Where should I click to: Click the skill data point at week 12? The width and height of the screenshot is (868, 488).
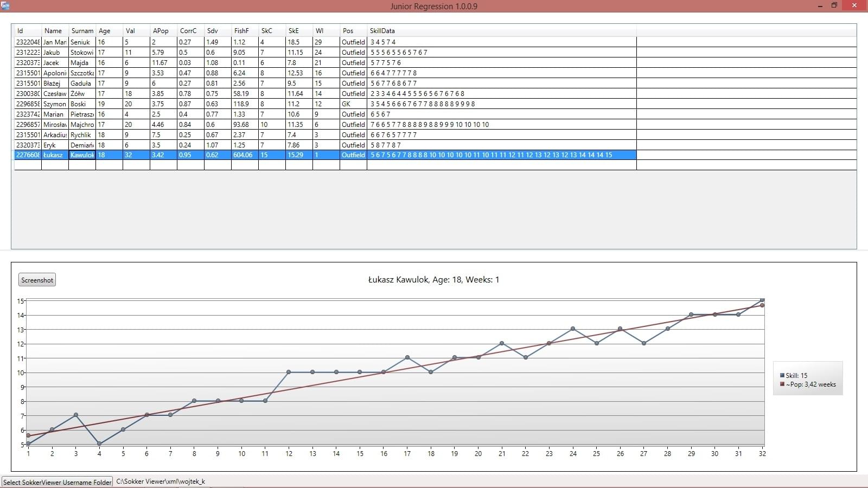289,372
